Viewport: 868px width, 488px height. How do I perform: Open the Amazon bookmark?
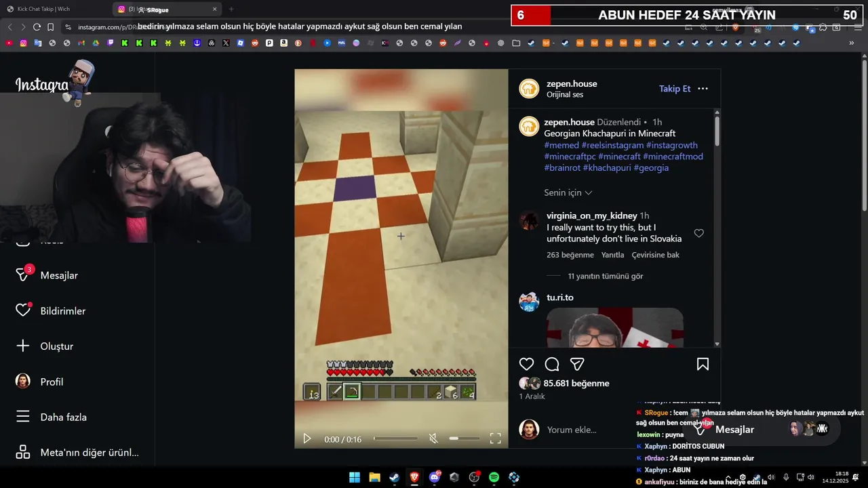point(283,43)
